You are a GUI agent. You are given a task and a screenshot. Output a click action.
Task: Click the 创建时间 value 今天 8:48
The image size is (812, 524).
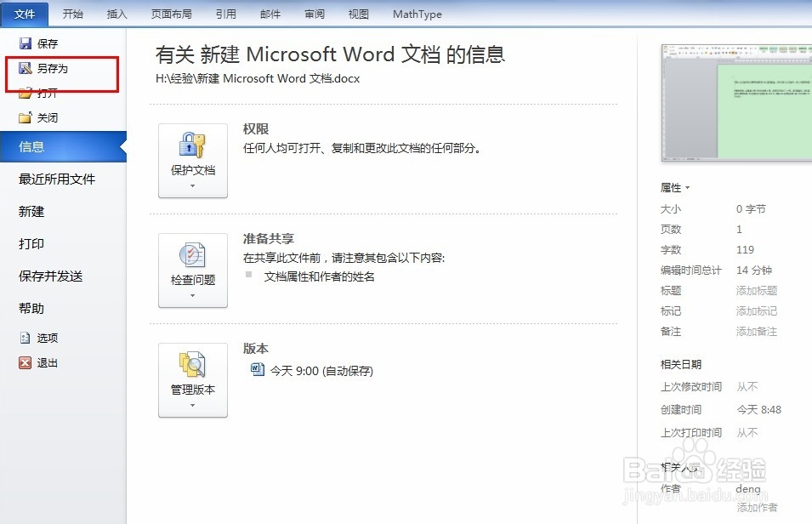click(x=759, y=409)
